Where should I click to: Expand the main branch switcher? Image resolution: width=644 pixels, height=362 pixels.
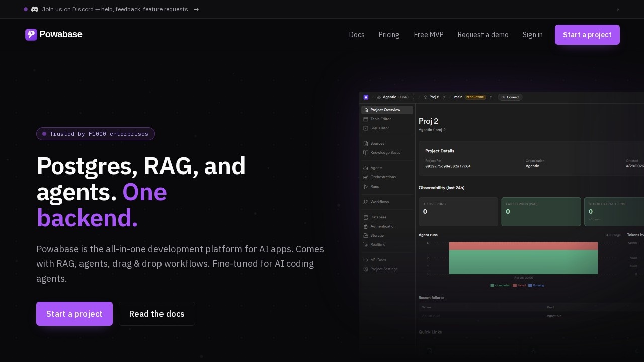pyautogui.click(x=491, y=97)
